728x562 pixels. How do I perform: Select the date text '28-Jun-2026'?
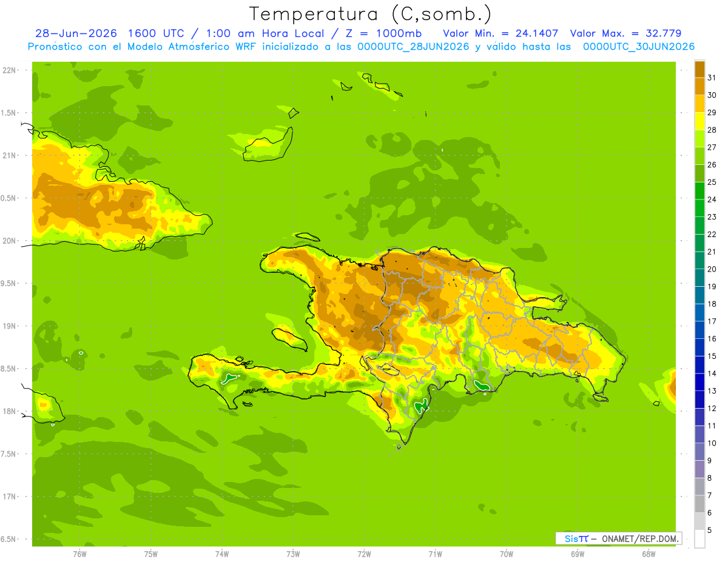coord(76,33)
